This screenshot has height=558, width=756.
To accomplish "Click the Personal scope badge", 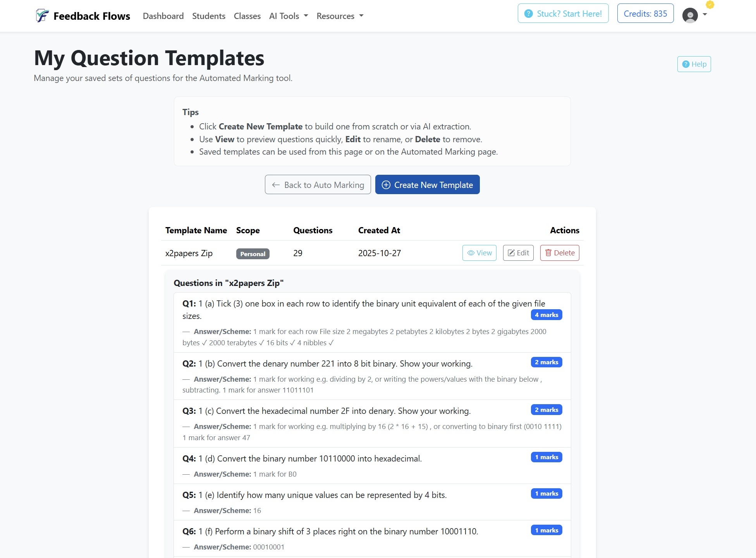I will (253, 254).
